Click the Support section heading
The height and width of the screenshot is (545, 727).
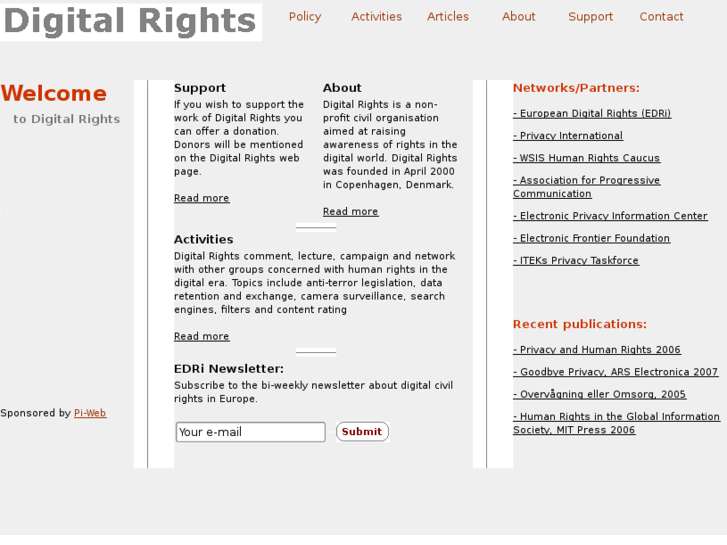[x=200, y=88]
